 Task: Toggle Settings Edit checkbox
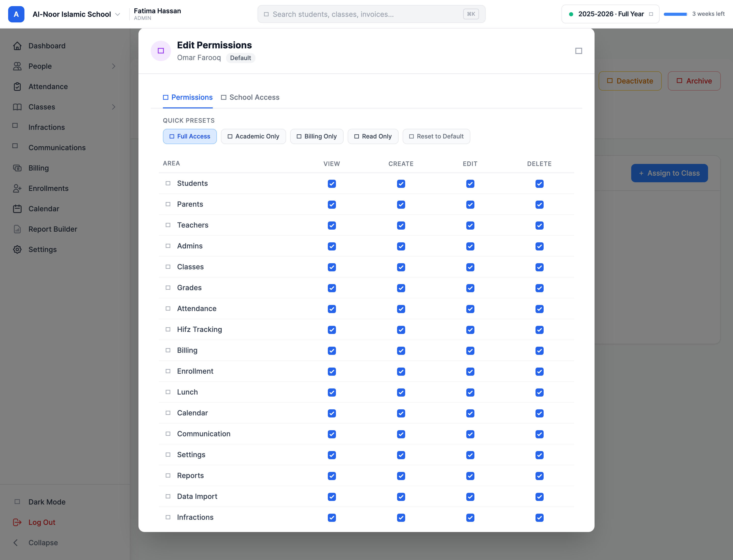(470, 455)
